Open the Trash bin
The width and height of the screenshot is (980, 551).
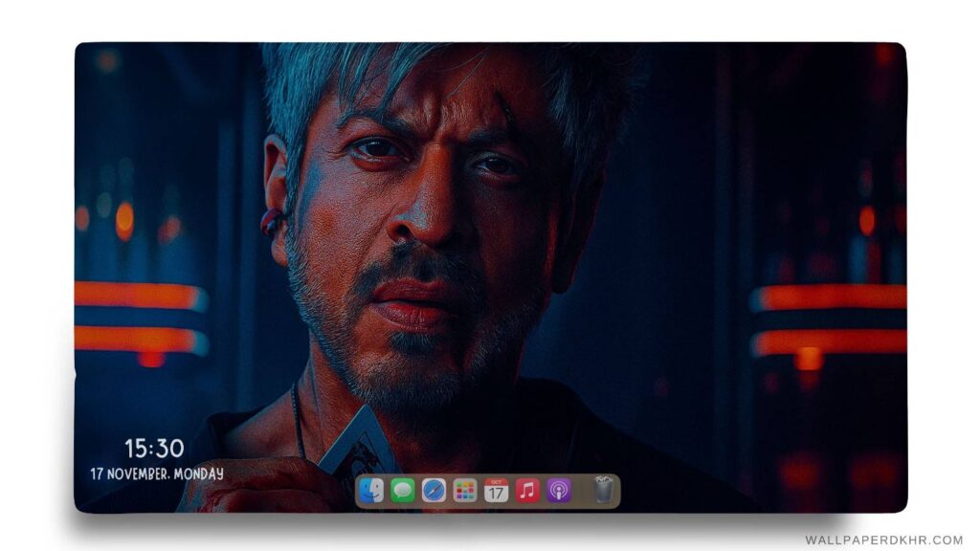point(603,490)
